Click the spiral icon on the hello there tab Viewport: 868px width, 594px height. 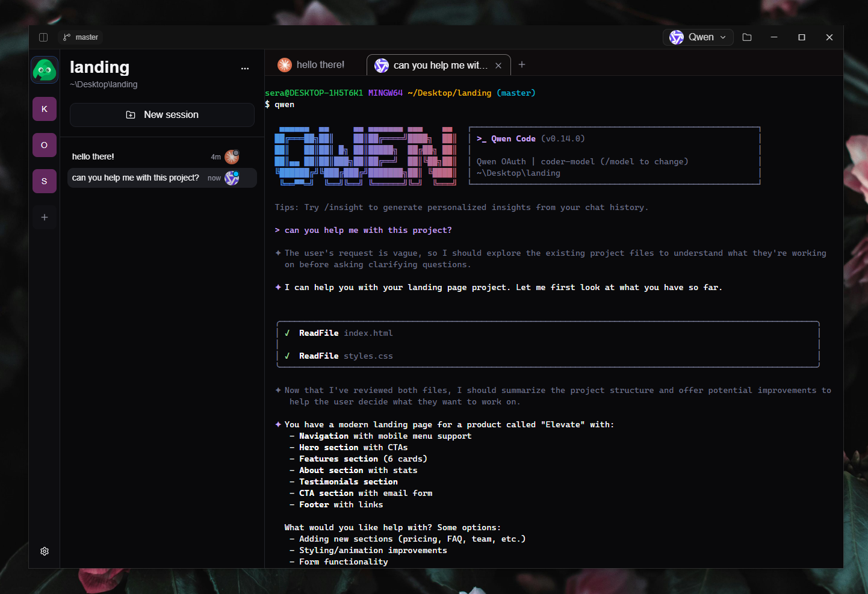[x=284, y=64]
